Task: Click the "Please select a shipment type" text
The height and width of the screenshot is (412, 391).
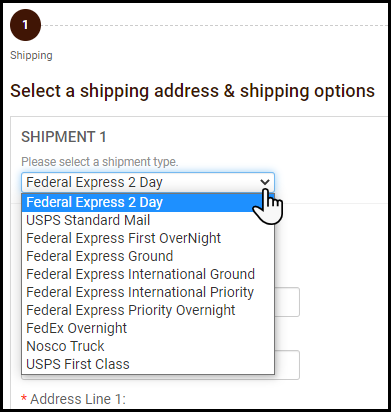Action: click(x=100, y=162)
